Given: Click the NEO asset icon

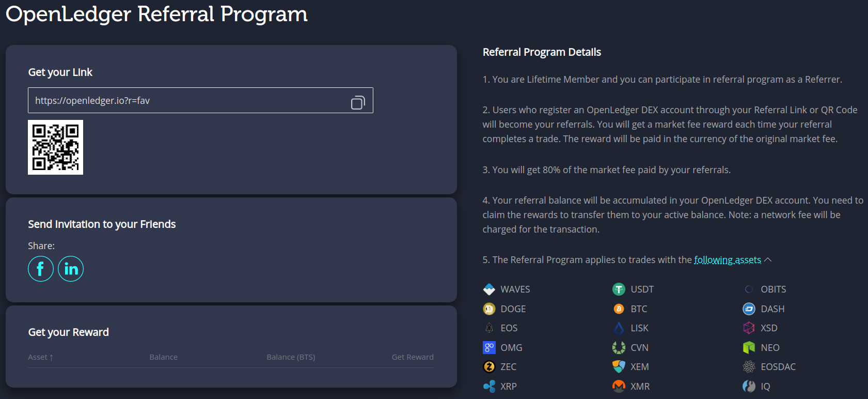Looking at the screenshot, I should [x=749, y=348].
